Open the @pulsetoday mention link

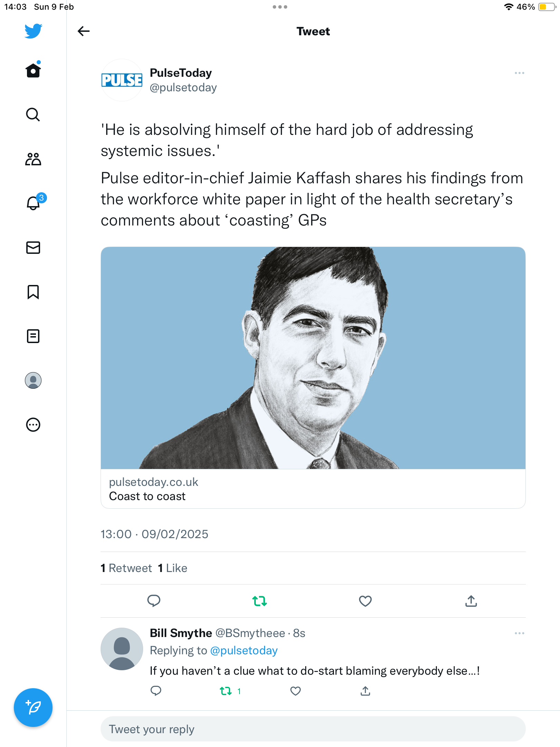tap(244, 651)
